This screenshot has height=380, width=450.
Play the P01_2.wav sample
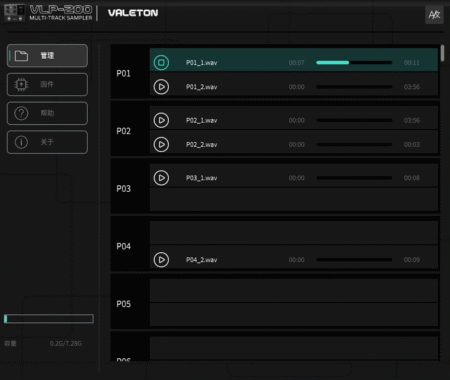click(161, 87)
